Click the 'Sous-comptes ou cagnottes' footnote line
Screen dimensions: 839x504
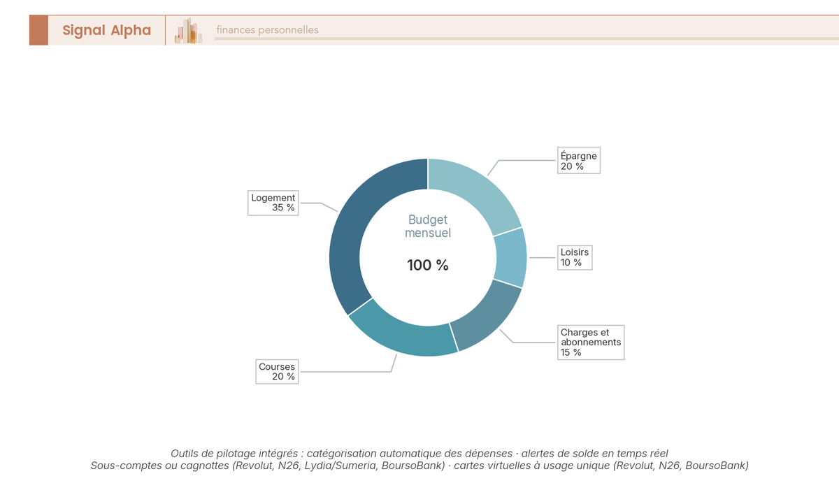[x=419, y=466]
